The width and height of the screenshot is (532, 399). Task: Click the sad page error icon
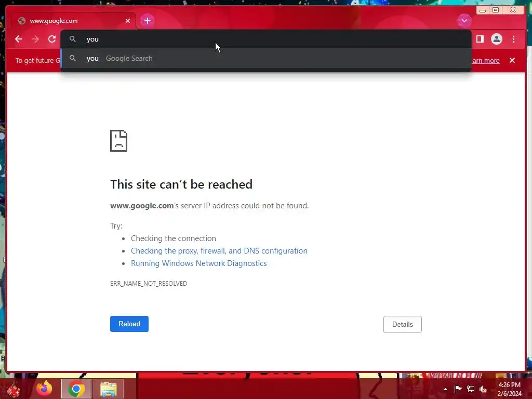(119, 141)
